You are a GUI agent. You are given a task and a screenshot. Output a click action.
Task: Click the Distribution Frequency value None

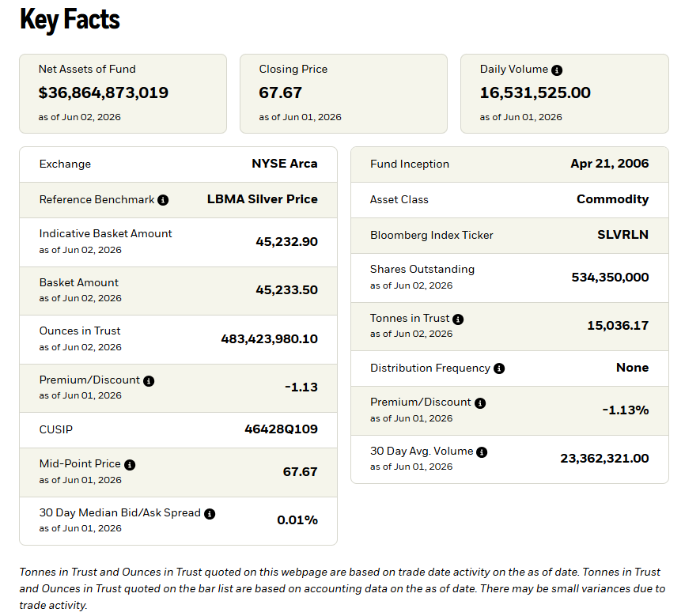pos(632,368)
